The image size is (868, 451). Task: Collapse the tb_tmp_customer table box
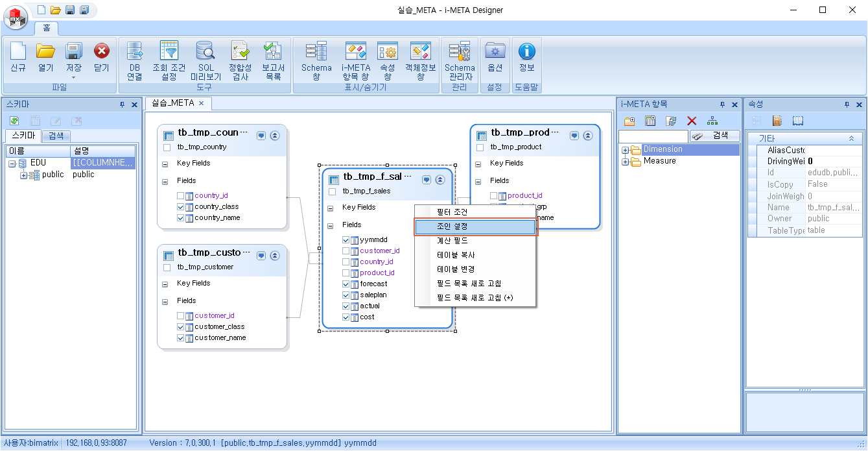pyautogui.click(x=275, y=256)
